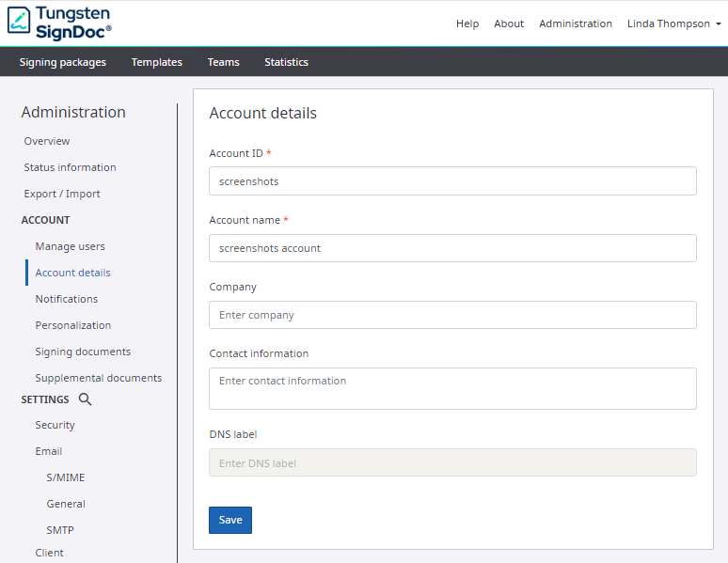Click the Account name input field
This screenshot has height=563, width=728.
[x=452, y=248]
